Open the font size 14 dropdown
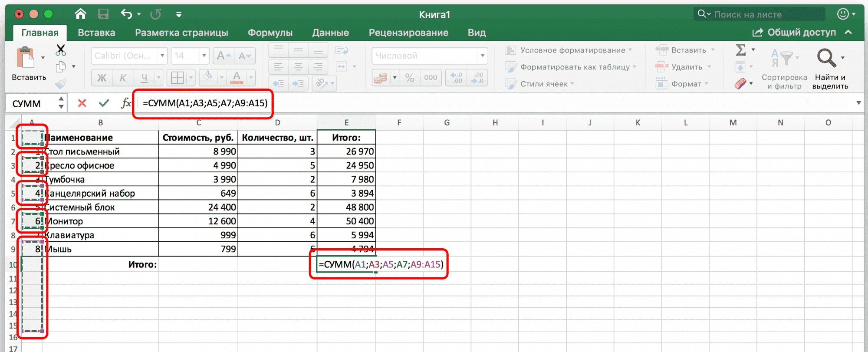The width and height of the screenshot is (868, 352). [x=204, y=56]
